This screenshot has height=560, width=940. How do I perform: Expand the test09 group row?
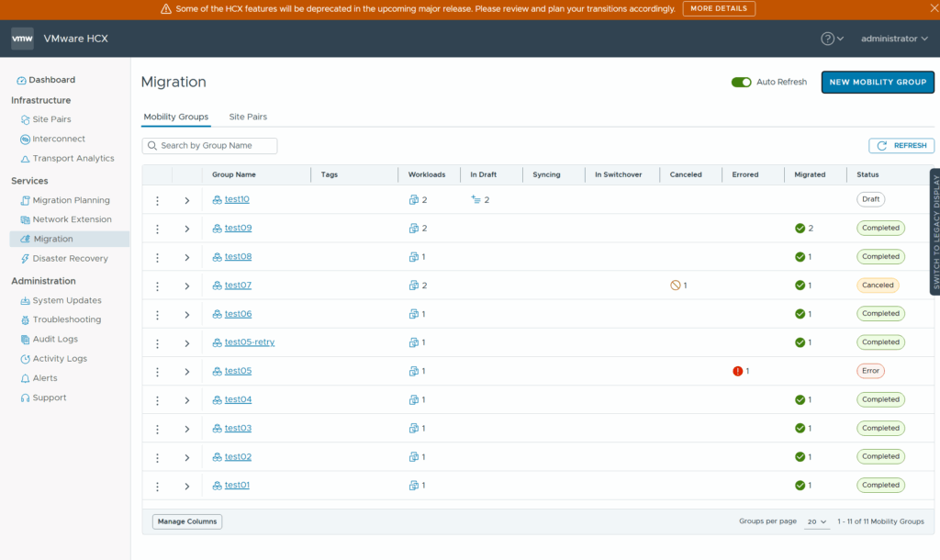point(187,229)
